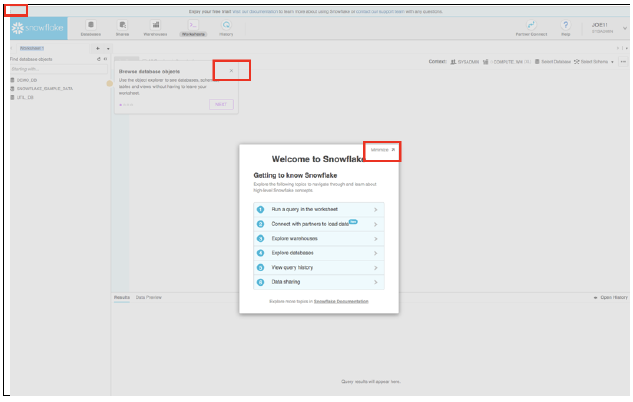Click Open History in results pane
The height and width of the screenshot is (402, 633).
(x=611, y=297)
